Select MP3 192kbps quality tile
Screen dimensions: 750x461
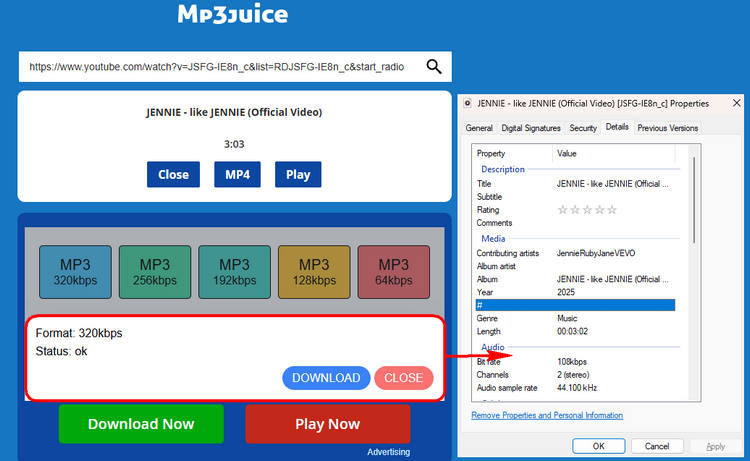234,272
